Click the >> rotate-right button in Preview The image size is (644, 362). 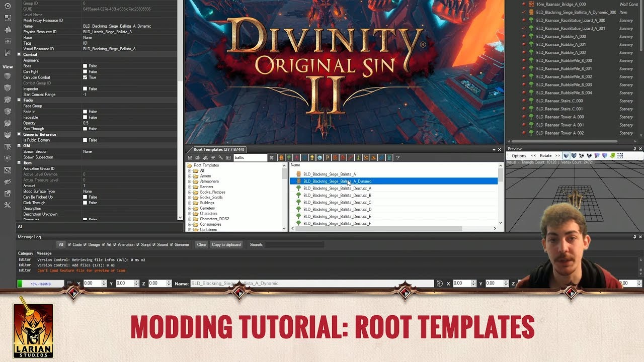[x=557, y=155]
